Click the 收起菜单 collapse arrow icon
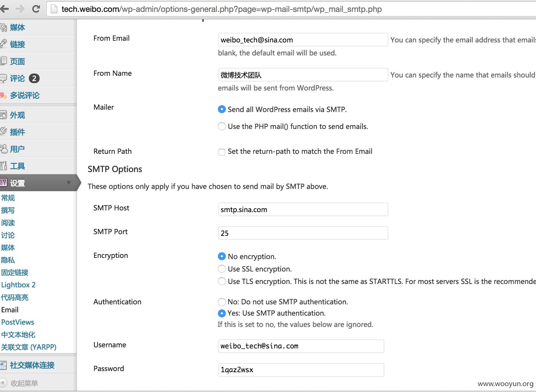 click(3, 383)
